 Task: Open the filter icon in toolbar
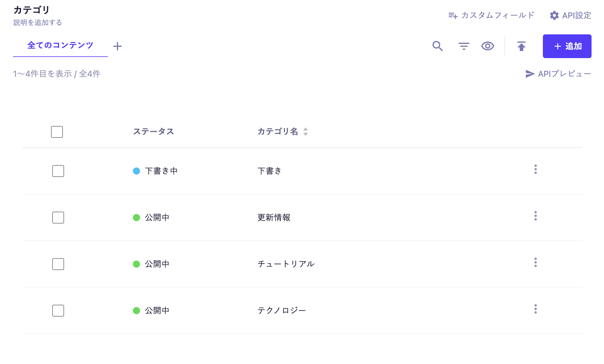click(464, 46)
